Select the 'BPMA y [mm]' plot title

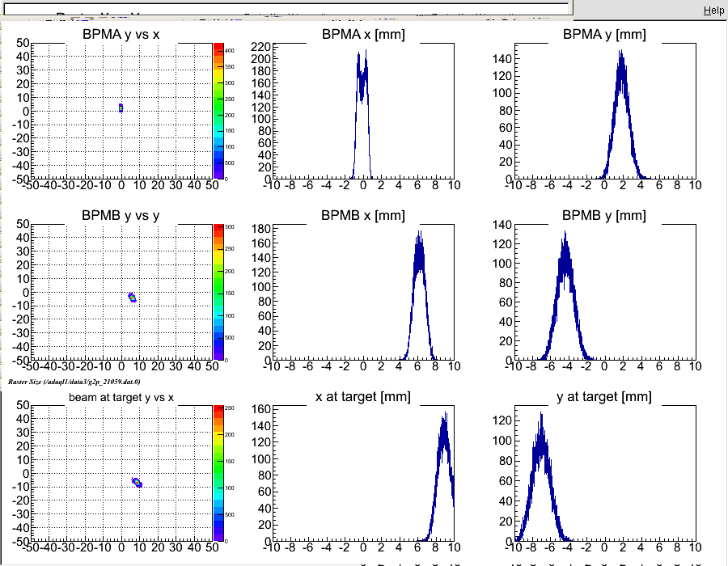click(x=604, y=34)
